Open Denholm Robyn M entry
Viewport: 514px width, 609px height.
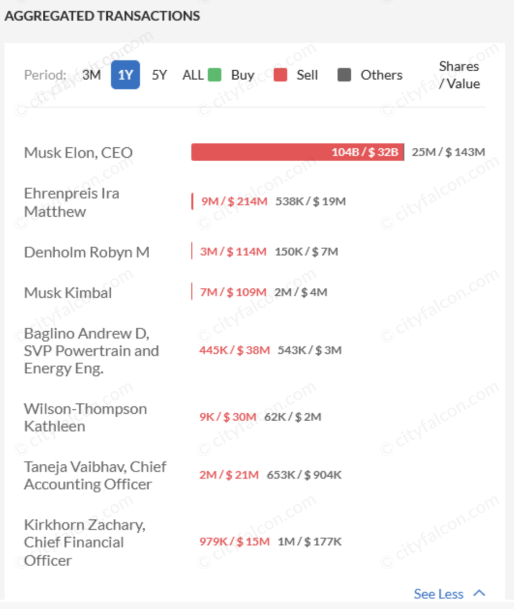[x=87, y=252]
